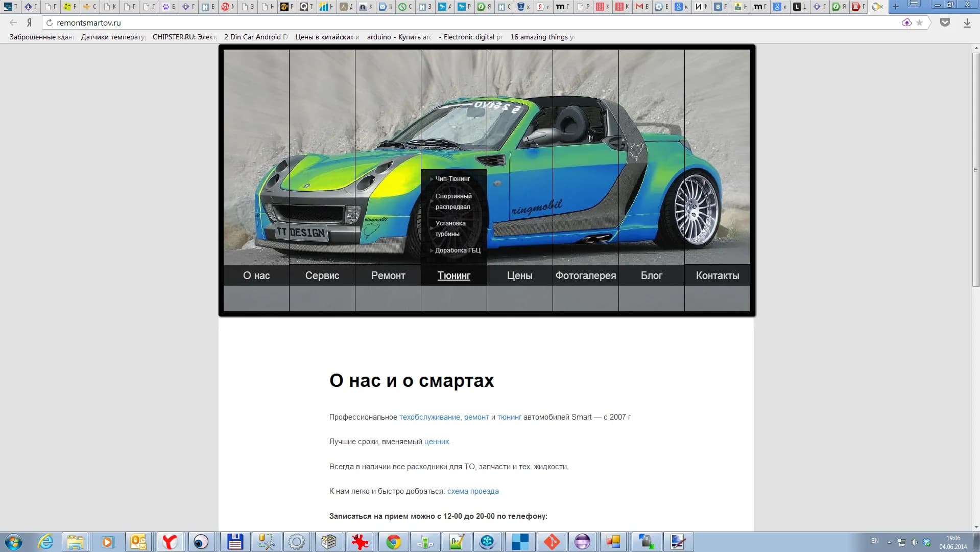
Task: Select Установка турбины from the Тюнинг submenu
Action: coord(450,228)
